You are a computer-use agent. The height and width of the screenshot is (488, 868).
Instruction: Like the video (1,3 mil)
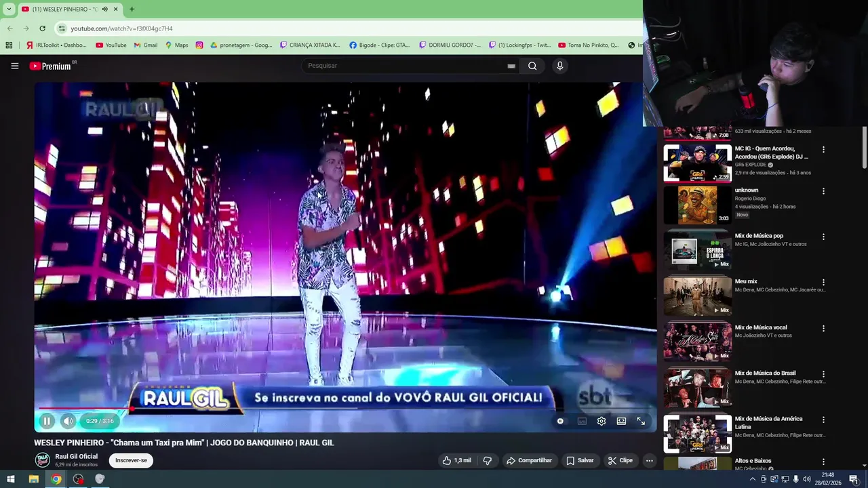click(x=456, y=460)
